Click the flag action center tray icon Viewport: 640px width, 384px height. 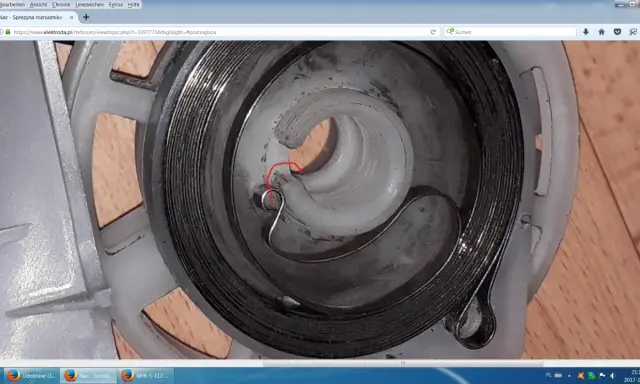[602, 375]
